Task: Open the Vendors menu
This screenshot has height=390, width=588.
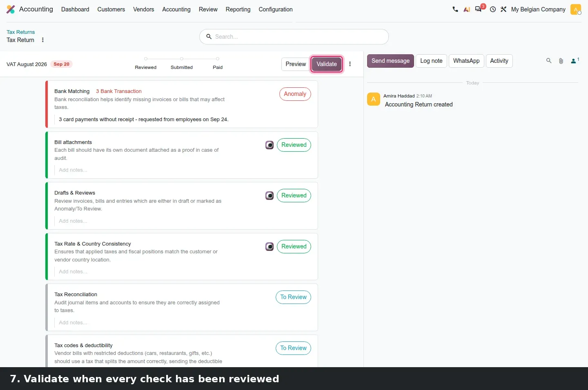Action: click(144, 9)
